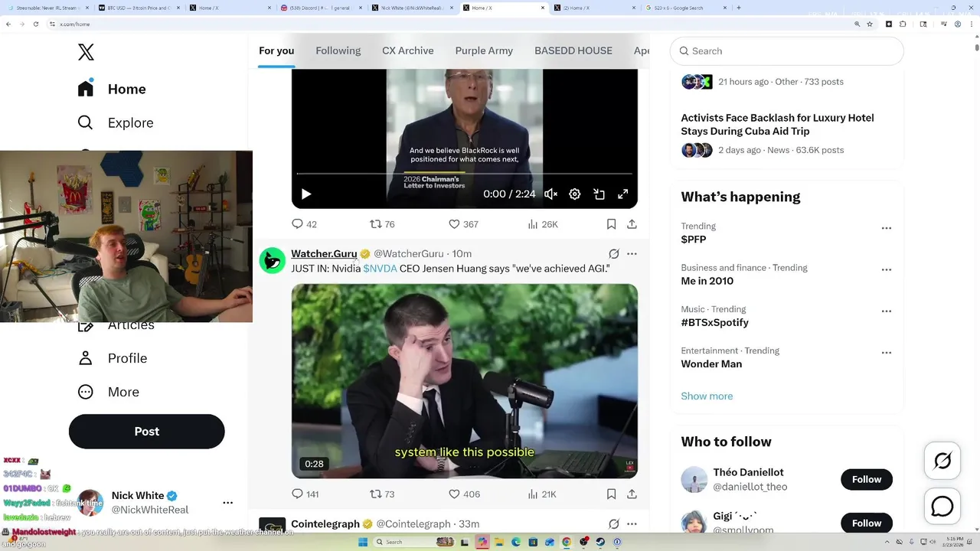
Task: Click the $NVDA cashtag
Action: [380, 269]
